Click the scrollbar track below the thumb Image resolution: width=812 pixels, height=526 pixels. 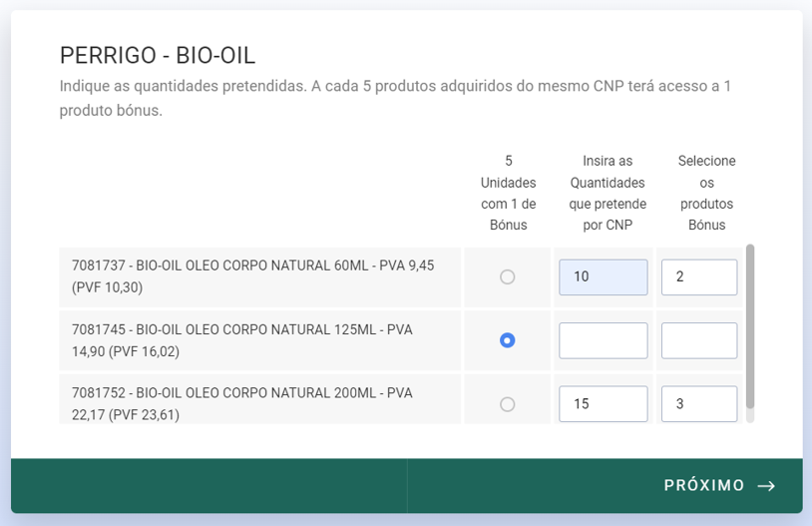click(750, 415)
